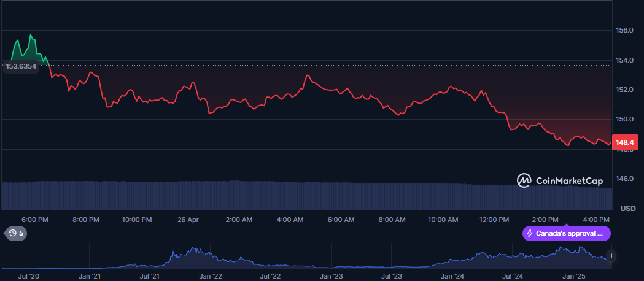Viewport: 644px width, 281px height.
Task: Click Jul '24 on the overview timeline
Action: 513,276
